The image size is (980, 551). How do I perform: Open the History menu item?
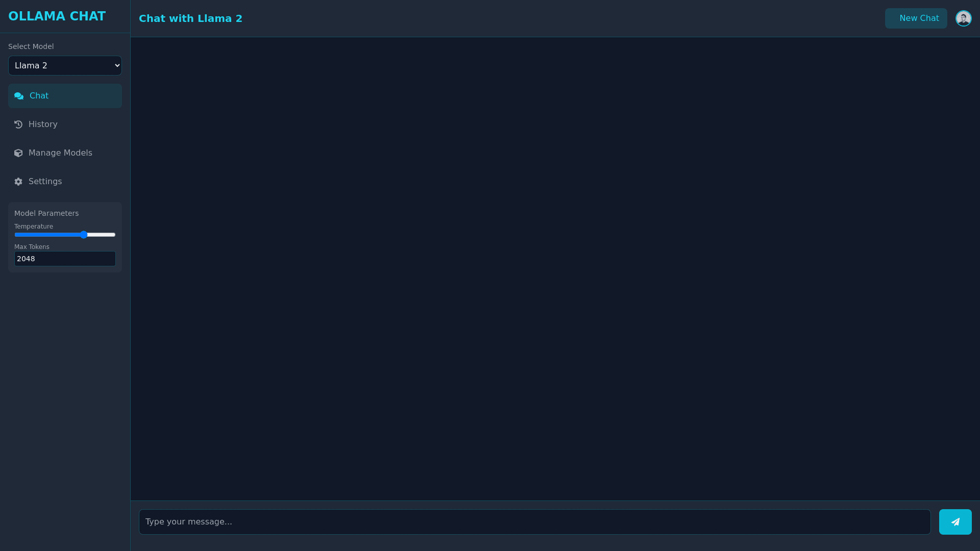coord(43,124)
